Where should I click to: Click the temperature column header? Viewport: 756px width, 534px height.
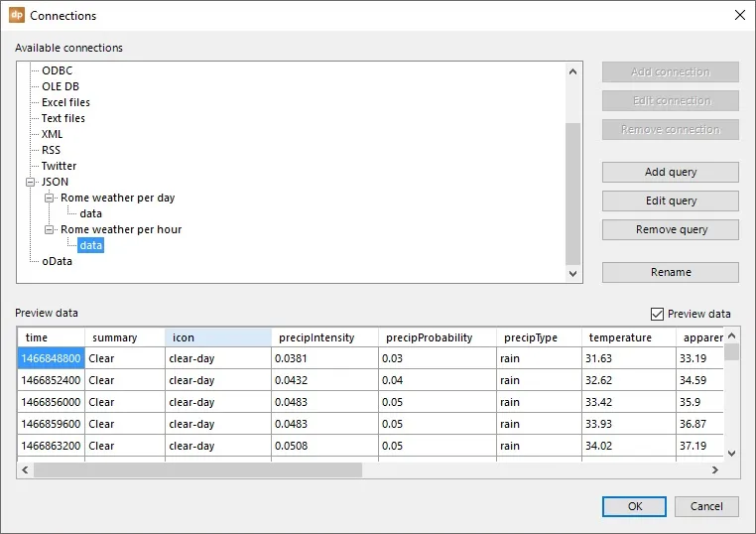pos(629,337)
